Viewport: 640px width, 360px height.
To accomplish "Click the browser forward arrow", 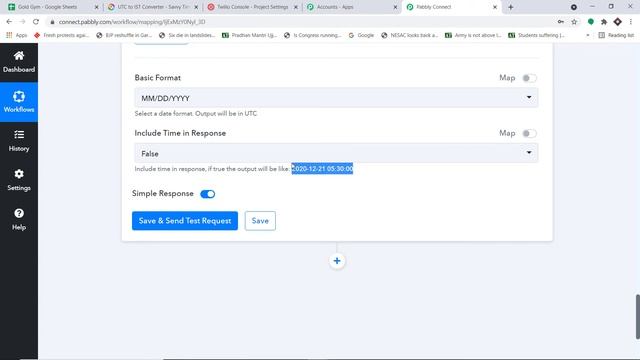I will click(x=22, y=22).
